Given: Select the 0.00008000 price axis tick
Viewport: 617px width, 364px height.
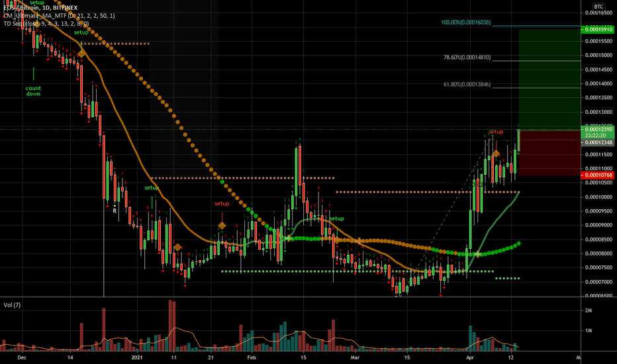Looking at the screenshot, I should point(598,253).
